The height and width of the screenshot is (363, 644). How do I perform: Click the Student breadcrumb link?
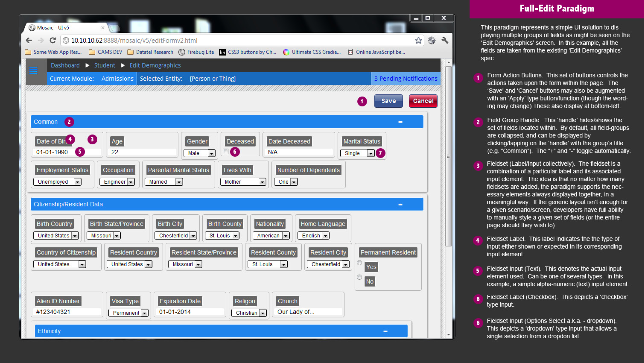click(104, 65)
